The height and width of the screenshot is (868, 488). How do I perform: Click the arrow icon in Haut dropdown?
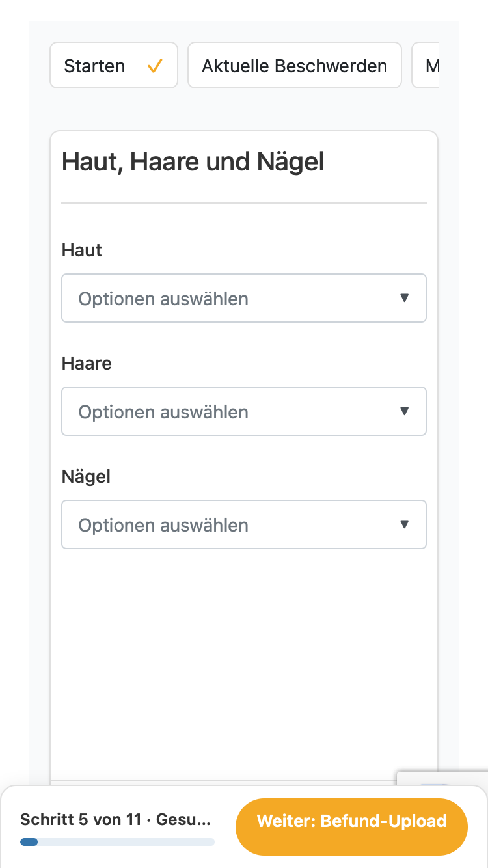(x=404, y=298)
